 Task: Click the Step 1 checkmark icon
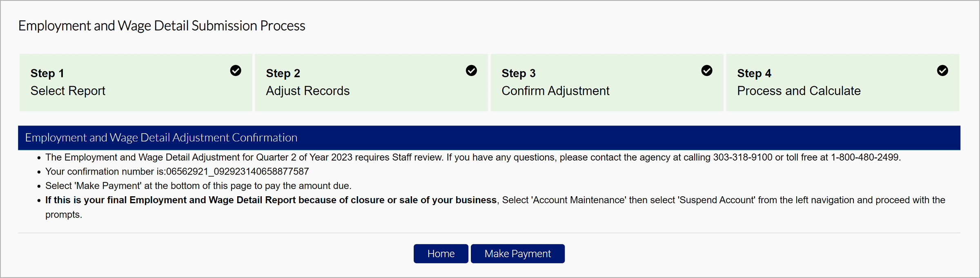click(236, 71)
